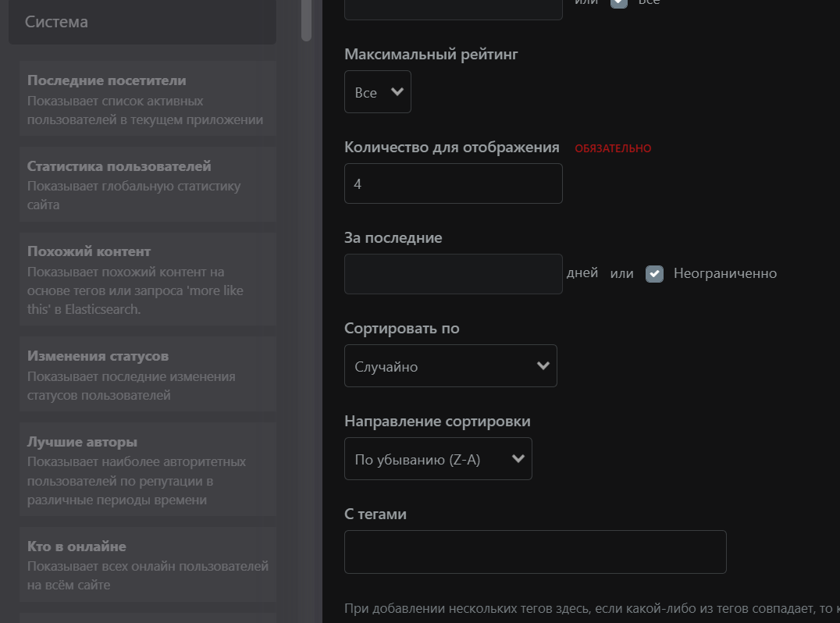Select the Лучшие авторы block
The width and height of the screenshot is (840, 623).
[148, 470]
